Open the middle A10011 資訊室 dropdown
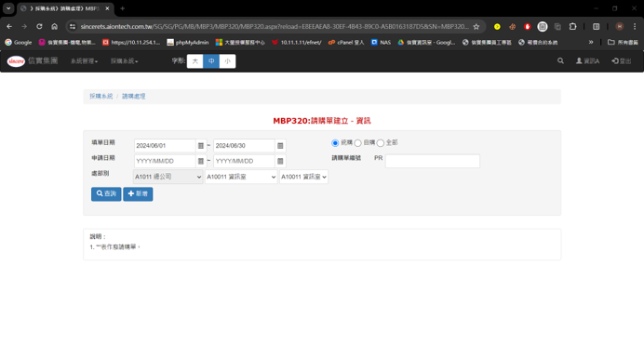The height and width of the screenshot is (345, 644). pos(241,177)
